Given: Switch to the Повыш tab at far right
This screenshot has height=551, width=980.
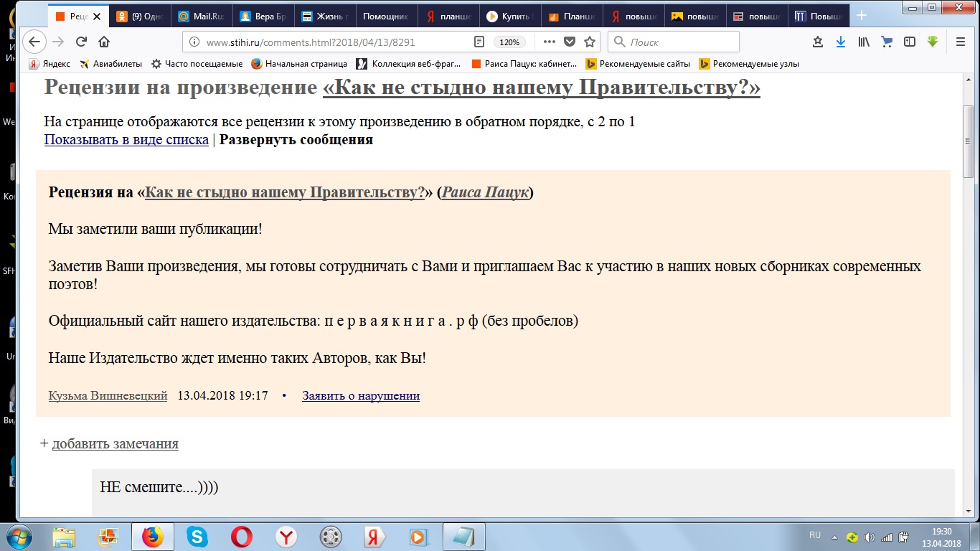Looking at the screenshot, I should [819, 16].
